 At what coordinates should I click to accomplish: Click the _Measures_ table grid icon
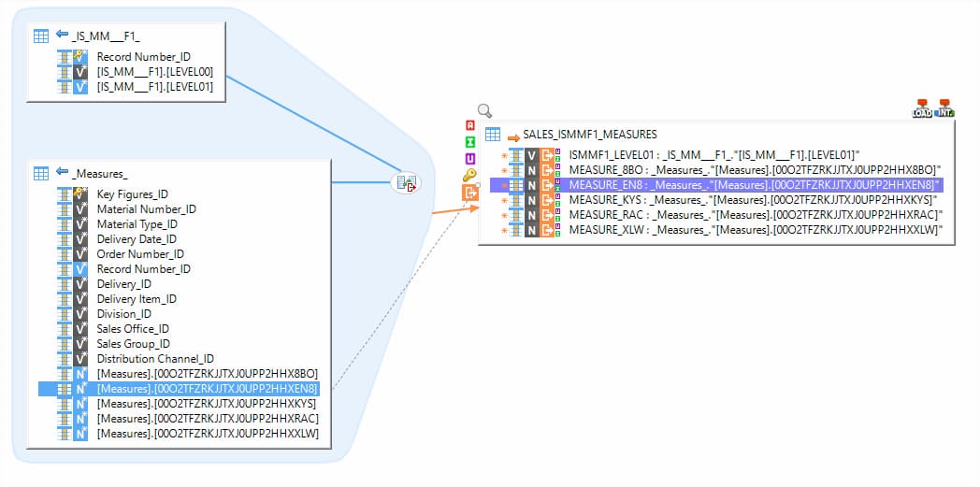pos(41,174)
